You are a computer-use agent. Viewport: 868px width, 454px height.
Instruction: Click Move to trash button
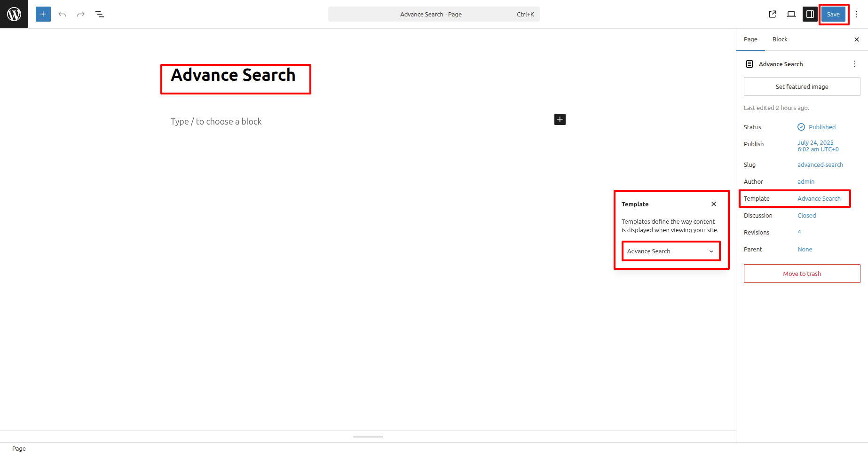802,274
